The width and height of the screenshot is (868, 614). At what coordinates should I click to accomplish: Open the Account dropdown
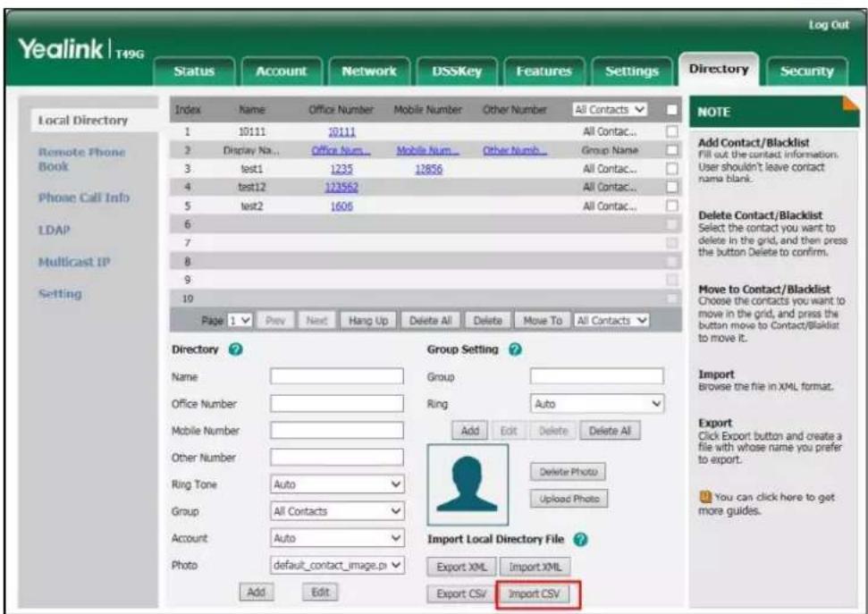[337, 538]
